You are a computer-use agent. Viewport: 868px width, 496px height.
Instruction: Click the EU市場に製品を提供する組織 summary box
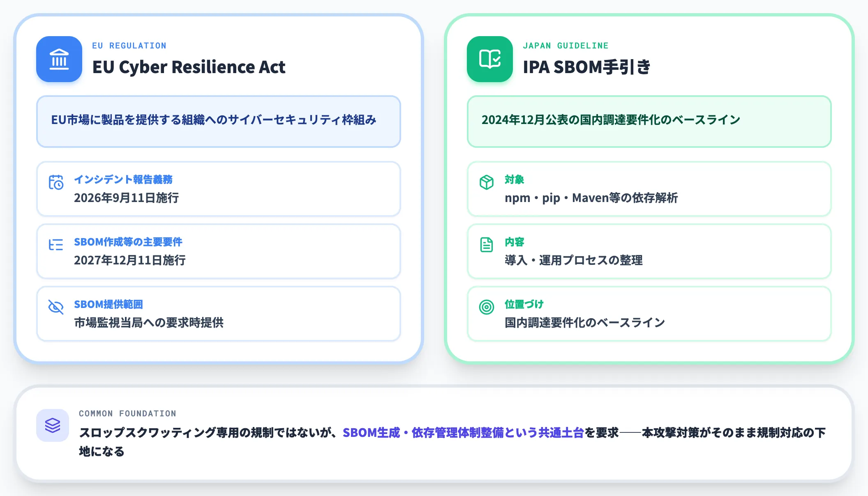219,122
